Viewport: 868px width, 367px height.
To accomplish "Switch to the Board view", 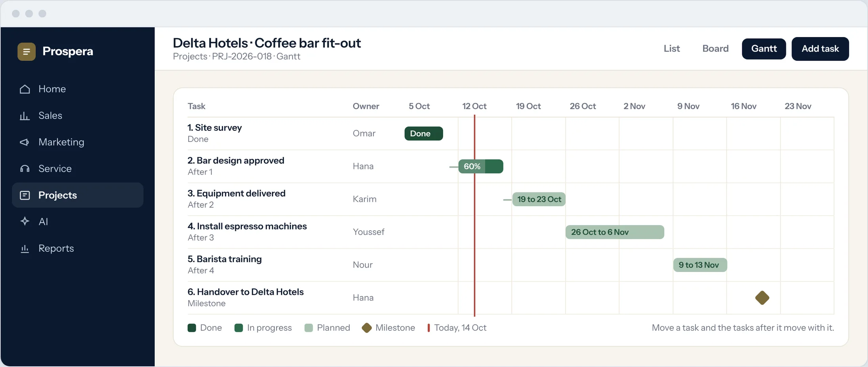I will coord(715,48).
